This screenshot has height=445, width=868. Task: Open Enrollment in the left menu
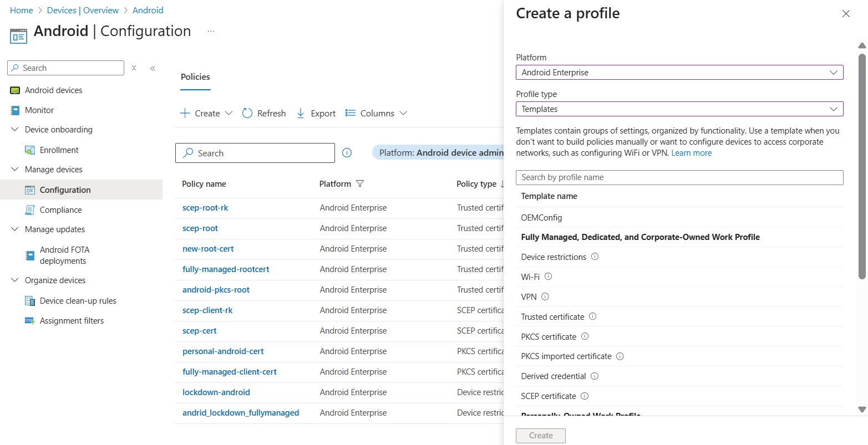(x=59, y=150)
